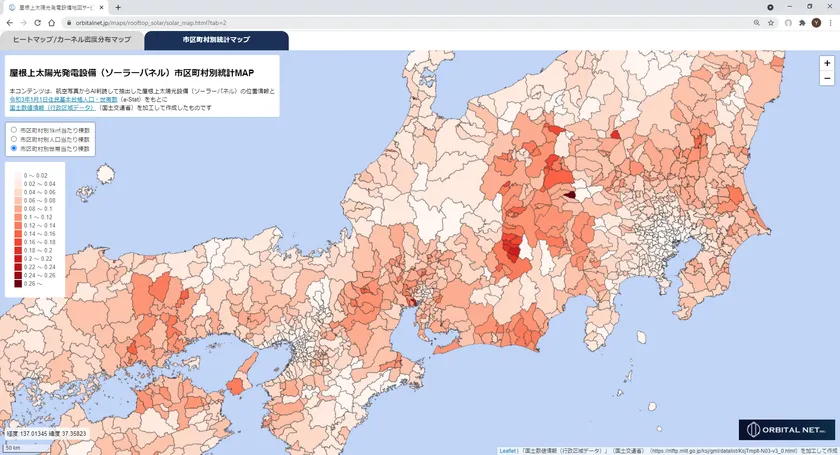Select the first radio option (per km²)
The width and height of the screenshot is (840, 455).
click(x=13, y=130)
